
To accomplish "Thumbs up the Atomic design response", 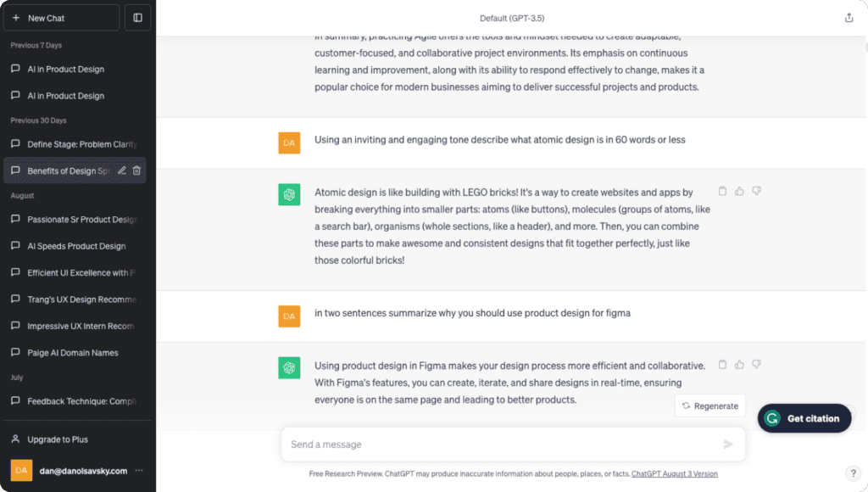I will (x=739, y=192).
